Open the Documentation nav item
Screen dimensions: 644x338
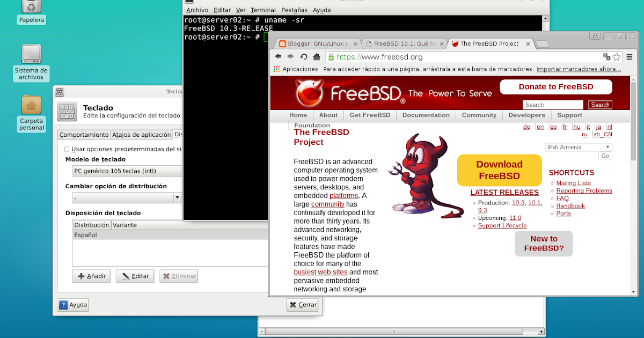point(426,115)
